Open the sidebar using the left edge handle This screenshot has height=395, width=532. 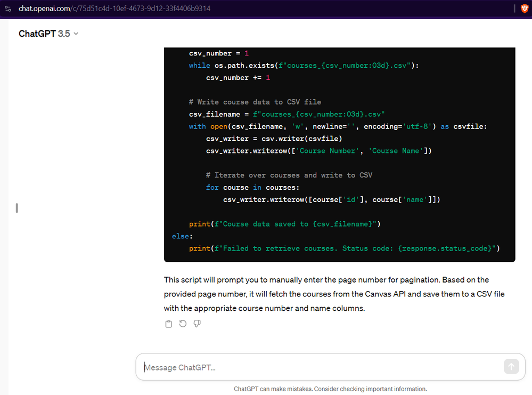pyautogui.click(x=17, y=208)
